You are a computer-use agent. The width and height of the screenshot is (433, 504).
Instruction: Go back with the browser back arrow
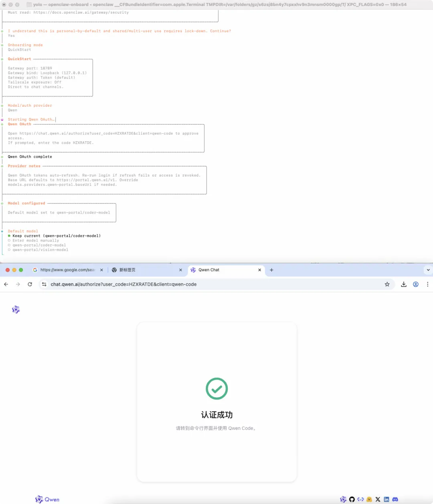pyautogui.click(x=6, y=284)
